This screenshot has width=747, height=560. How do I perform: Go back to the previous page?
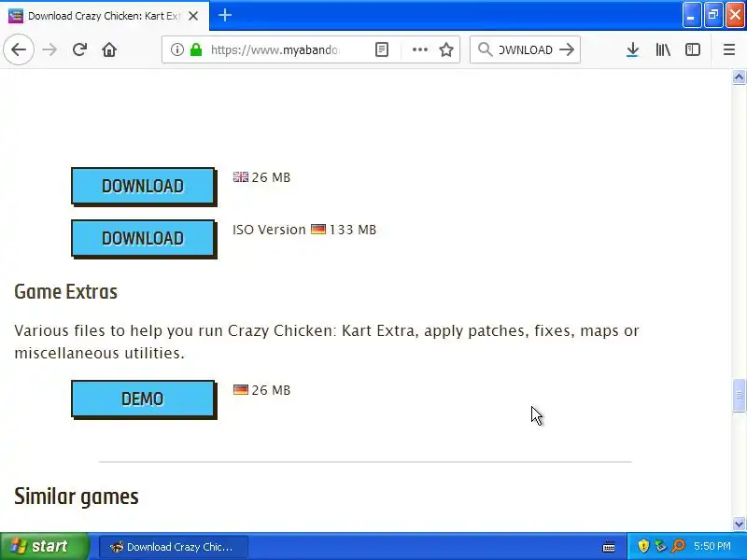(x=19, y=49)
